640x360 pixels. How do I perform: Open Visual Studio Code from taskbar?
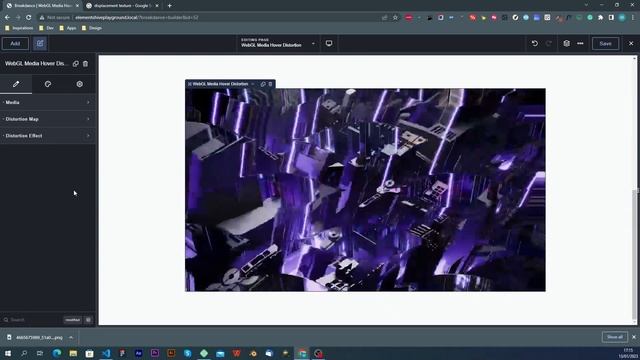[106, 353]
